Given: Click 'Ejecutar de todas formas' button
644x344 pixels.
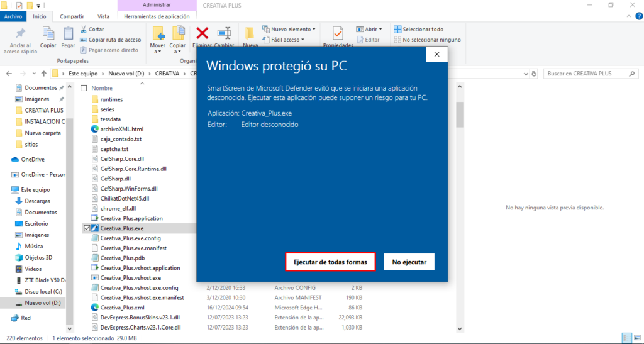Looking at the screenshot, I should pyautogui.click(x=330, y=262).
